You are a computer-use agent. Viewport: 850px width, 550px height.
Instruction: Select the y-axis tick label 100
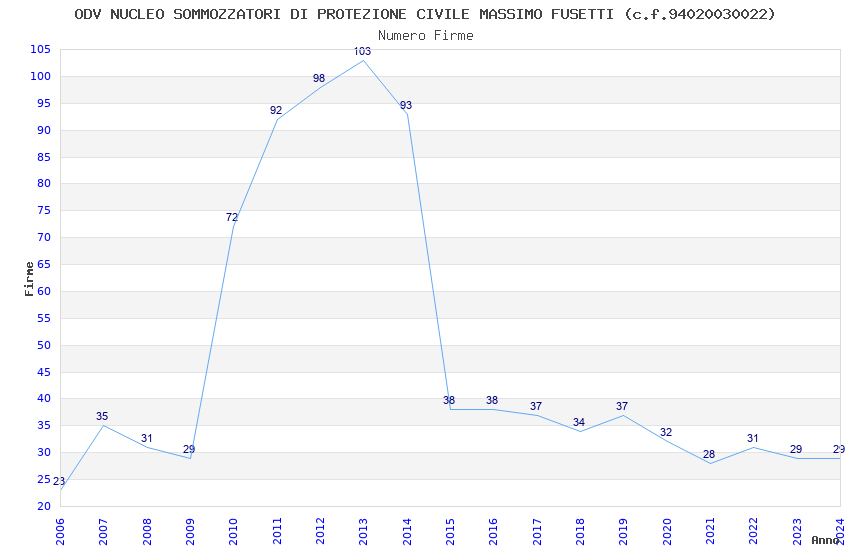[40, 76]
